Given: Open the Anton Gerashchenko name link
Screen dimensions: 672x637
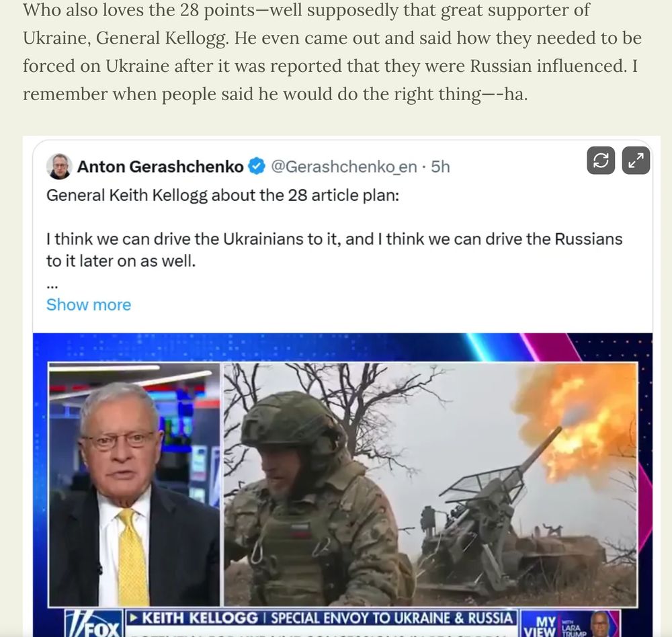Looking at the screenshot, I should 161,167.
